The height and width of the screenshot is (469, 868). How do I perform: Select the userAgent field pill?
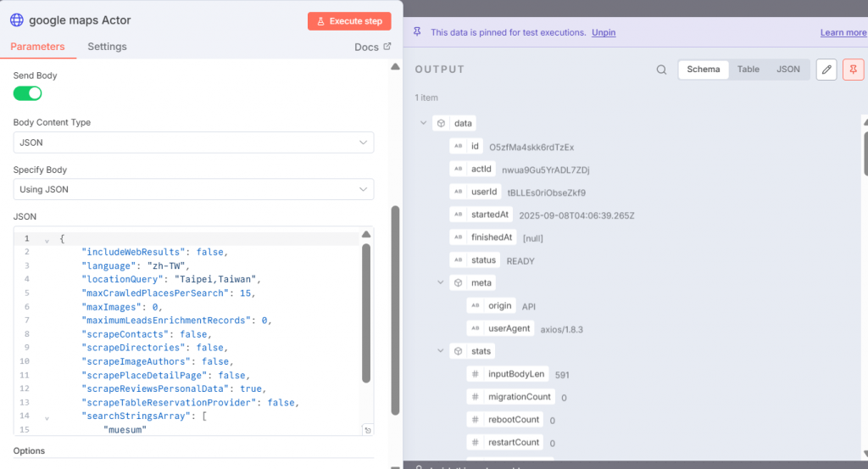[x=501, y=328]
